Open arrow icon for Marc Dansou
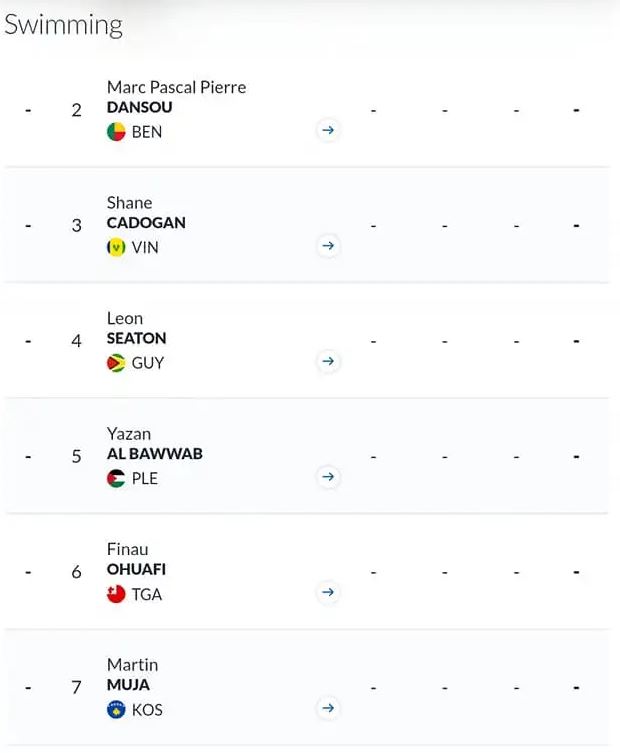 (328, 130)
